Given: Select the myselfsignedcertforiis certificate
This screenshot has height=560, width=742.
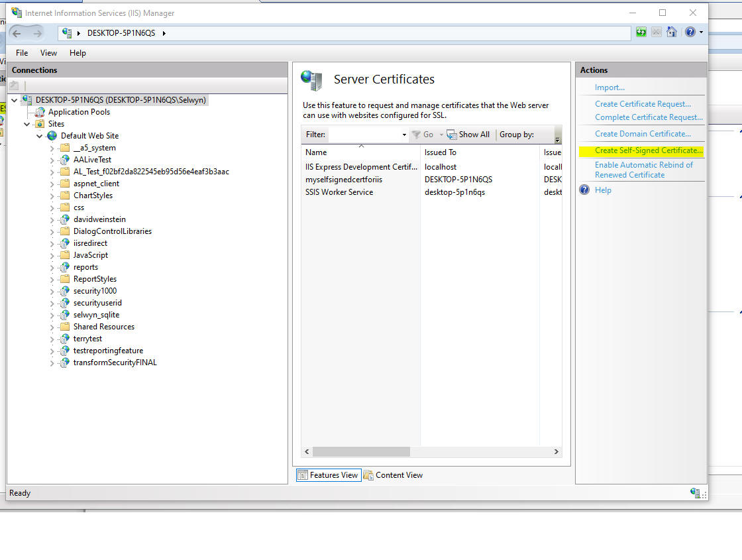Looking at the screenshot, I should pos(431,180).
